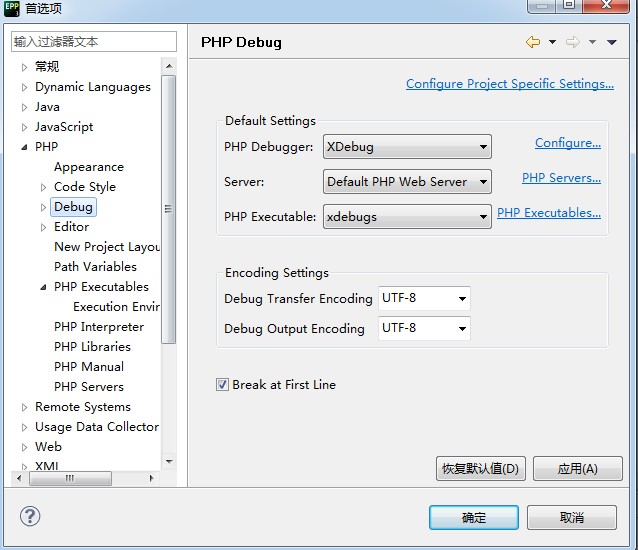Viewport: 638px width, 550px height.
Task: Open the back history dropdown arrow
Action: pyautogui.click(x=552, y=42)
